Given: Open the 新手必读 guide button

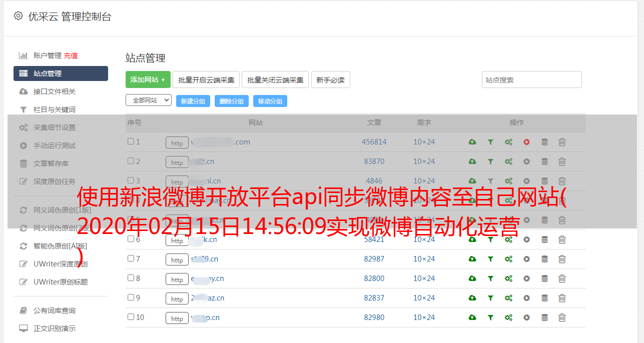Looking at the screenshot, I should tap(330, 79).
